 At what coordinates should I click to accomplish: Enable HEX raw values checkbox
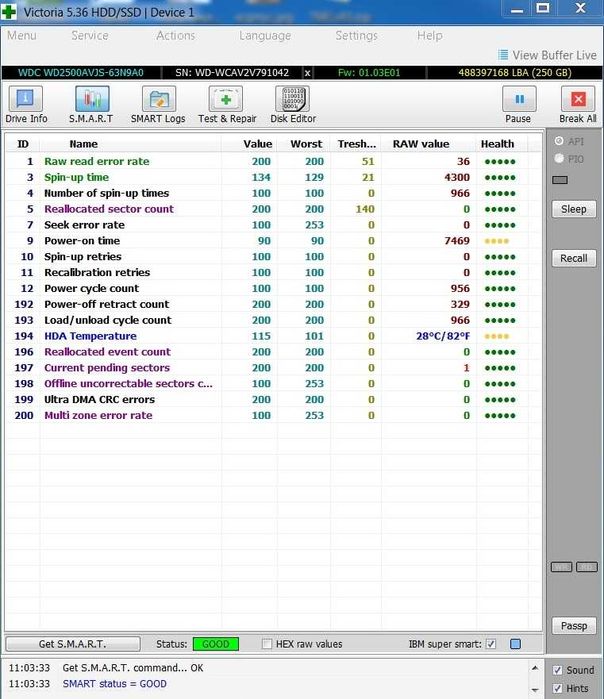[267, 644]
